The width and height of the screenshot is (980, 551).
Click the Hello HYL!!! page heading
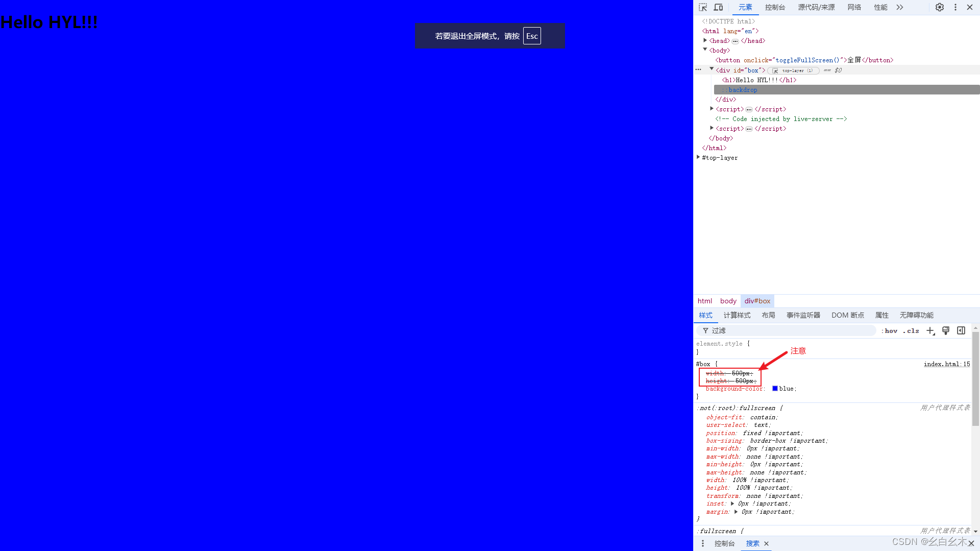point(49,22)
